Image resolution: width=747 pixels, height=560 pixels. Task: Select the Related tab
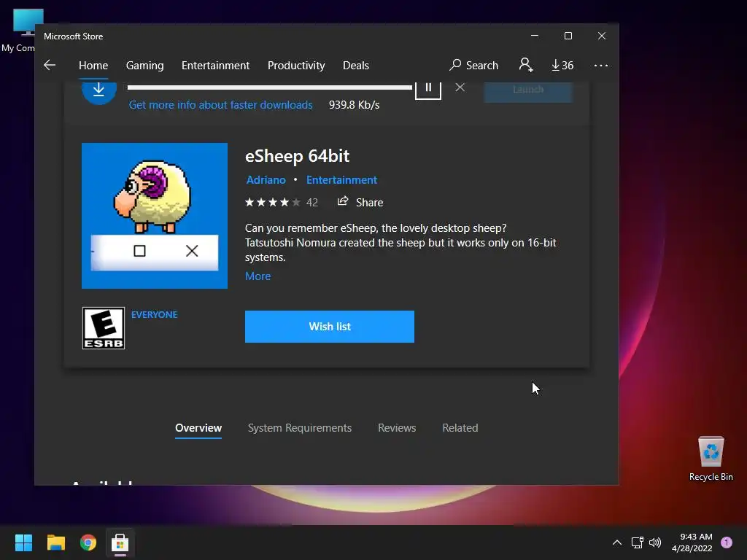pos(460,428)
